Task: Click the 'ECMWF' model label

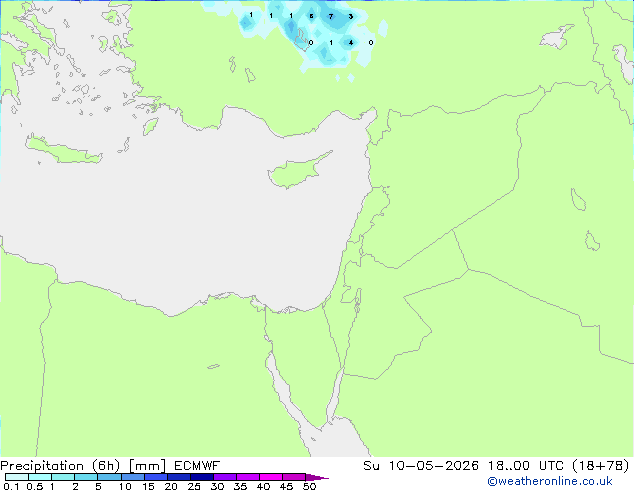Action: pyautogui.click(x=197, y=466)
